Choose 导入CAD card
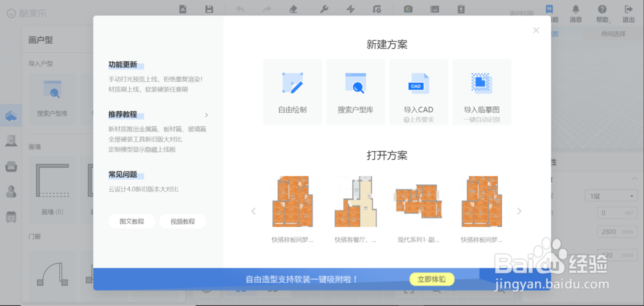 click(x=419, y=92)
